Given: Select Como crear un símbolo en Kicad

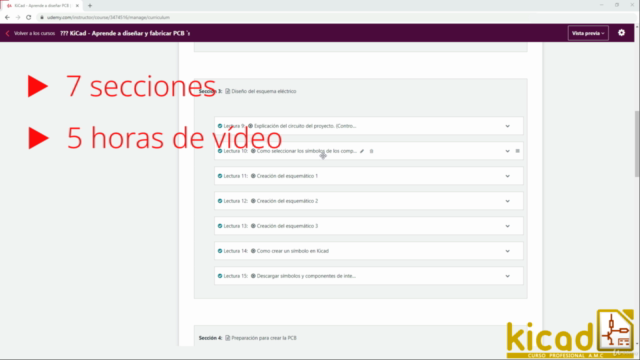Looking at the screenshot, I should click(293, 251).
